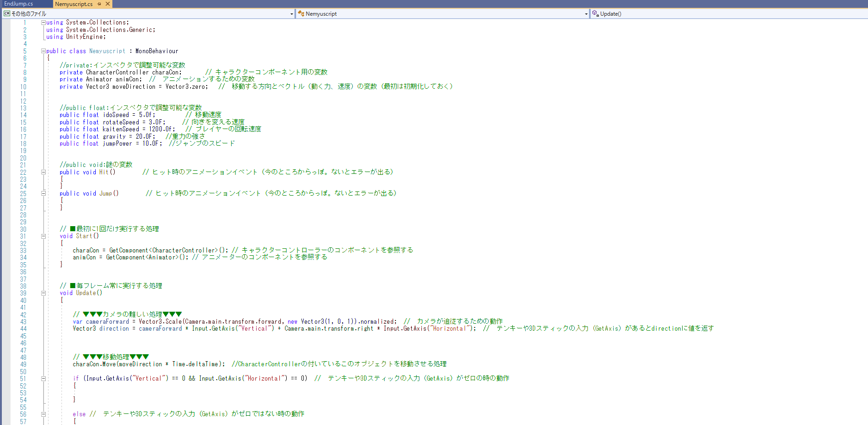Click the C# file icon in the navigation bar
868x425 pixels.
coord(6,13)
